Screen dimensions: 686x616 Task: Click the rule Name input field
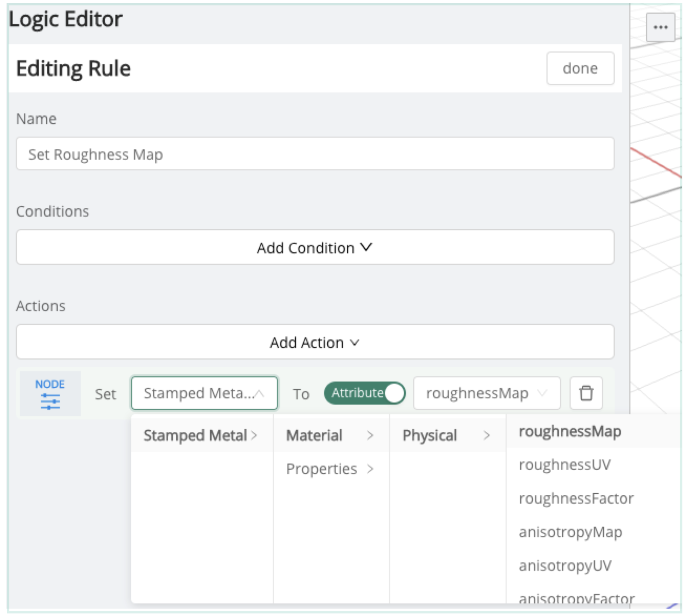(315, 154)
